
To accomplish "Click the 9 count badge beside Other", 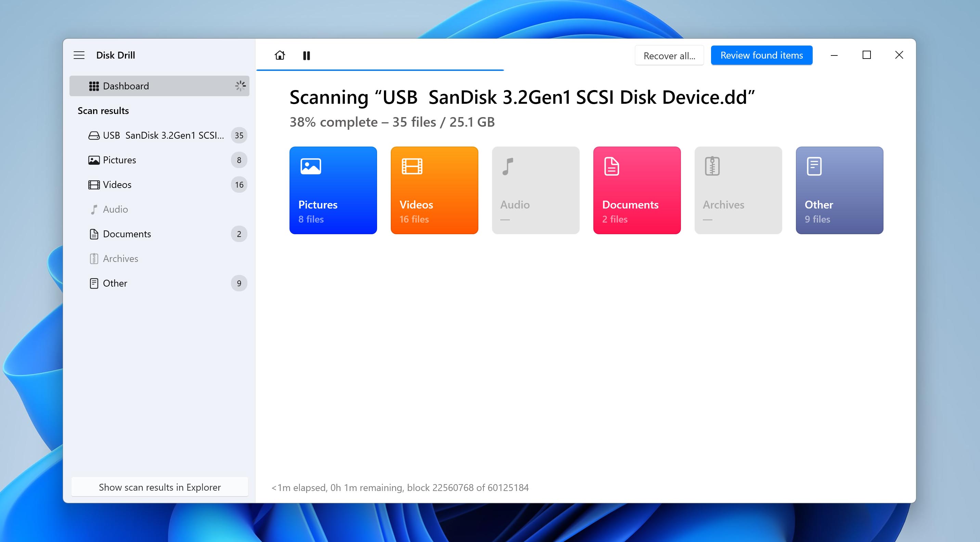I will click(x=239, y=283).
